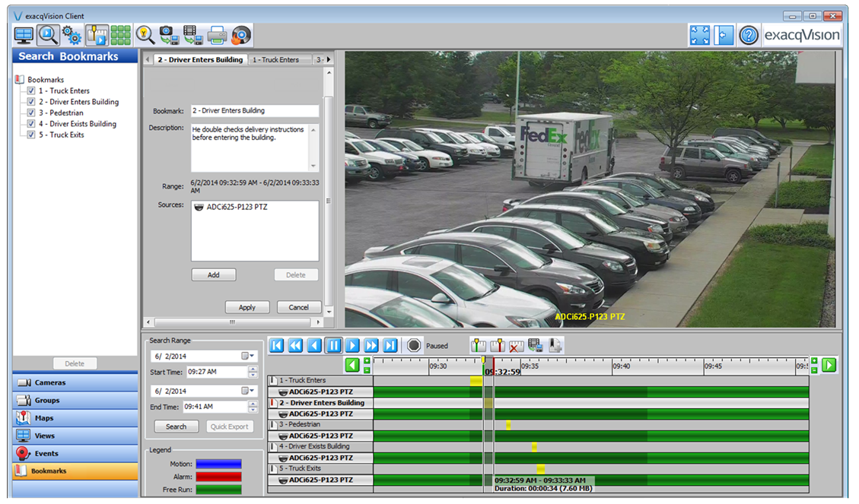Image resolution: width=859 pixels, height=504 pixels.
Task: Pause playback using the pause control
Action: coord(333,345)
